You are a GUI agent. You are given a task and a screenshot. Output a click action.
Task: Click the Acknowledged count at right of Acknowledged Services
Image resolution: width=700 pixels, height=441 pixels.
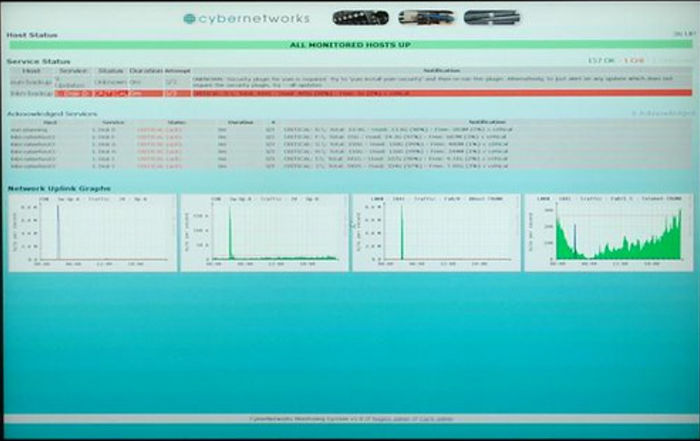pyautogui.click(x=663, y=113)
